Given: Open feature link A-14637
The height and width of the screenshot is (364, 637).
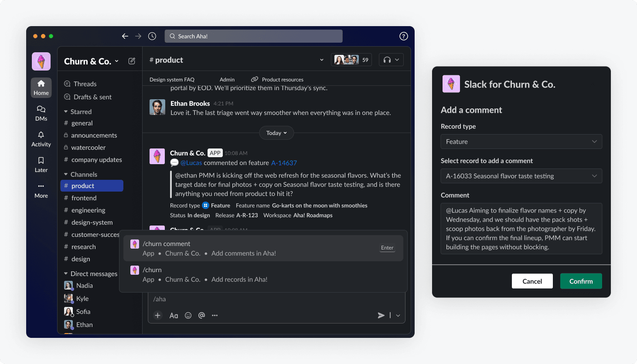Looking at the screenshot, I should click(284, 163).
